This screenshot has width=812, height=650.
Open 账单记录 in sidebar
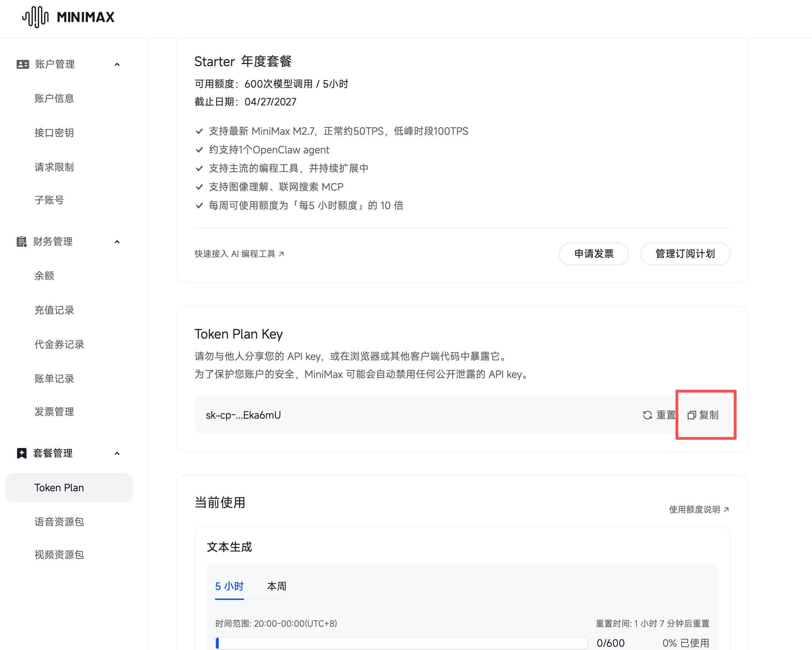54,379
